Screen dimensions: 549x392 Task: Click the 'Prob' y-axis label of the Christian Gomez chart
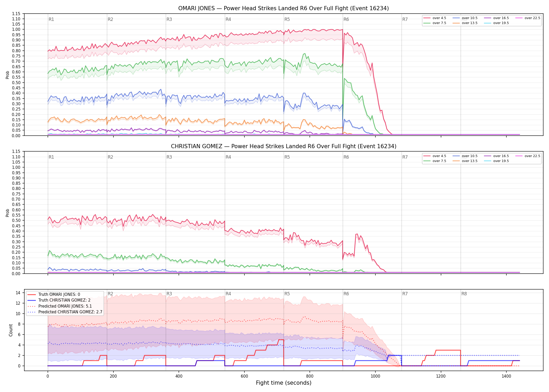click(8, 213)
